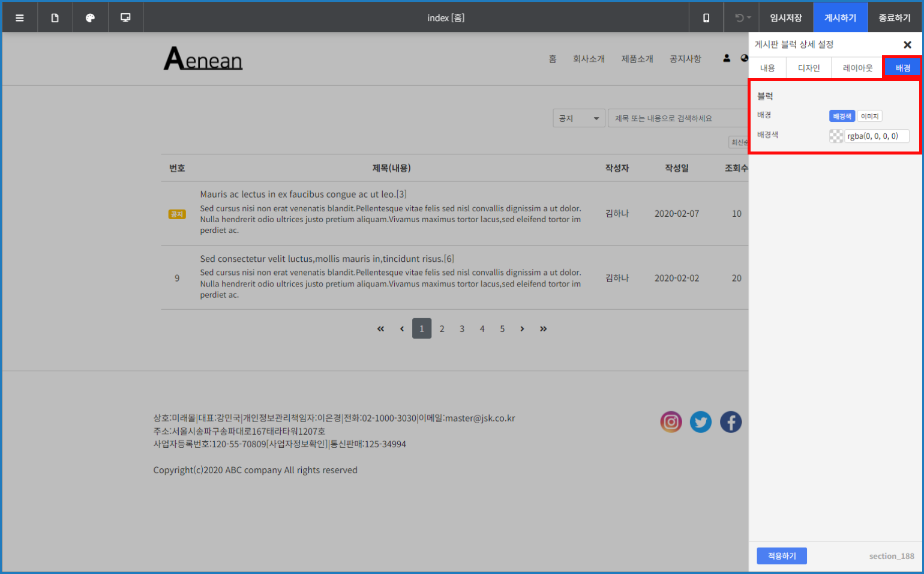
Task: Open the 배경색 transparent color swatch
Action: coord(836,136)
